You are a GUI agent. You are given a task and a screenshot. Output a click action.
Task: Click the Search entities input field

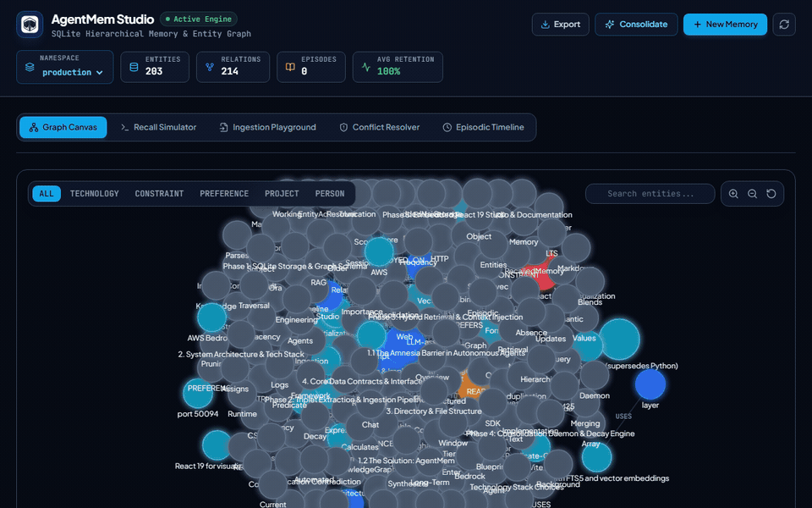tap(650, 194)
